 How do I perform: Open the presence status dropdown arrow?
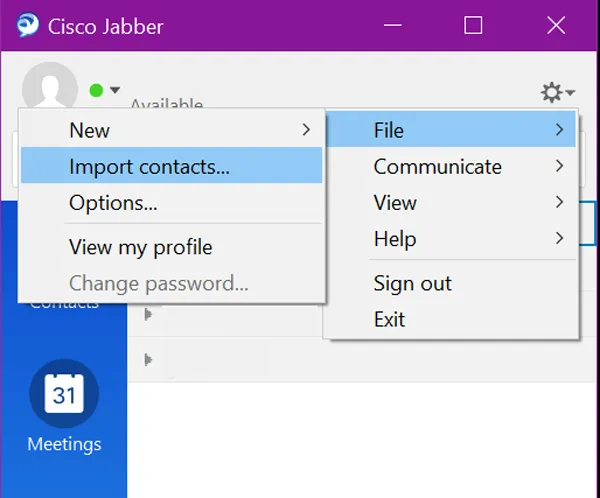pos(115,91)
